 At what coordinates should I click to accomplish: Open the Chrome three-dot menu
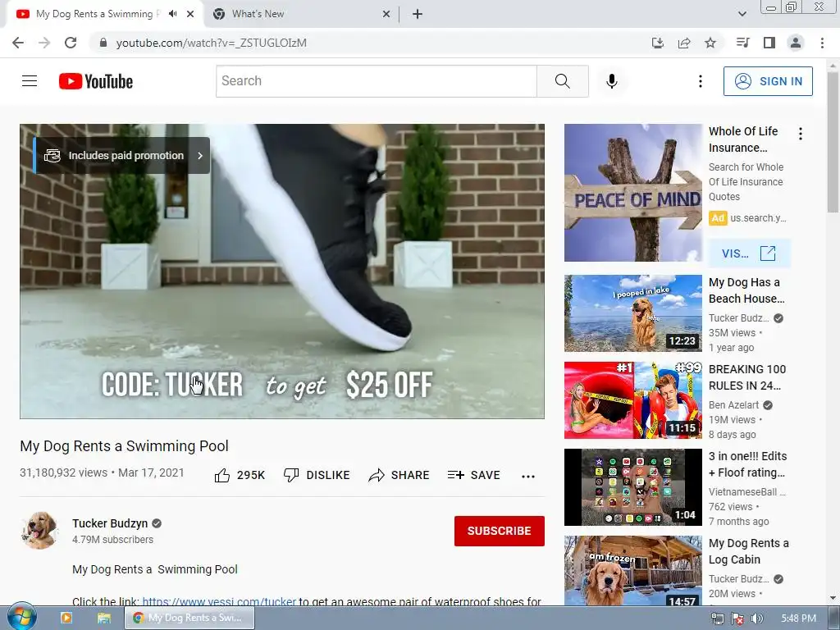click(x=822, y=43)
